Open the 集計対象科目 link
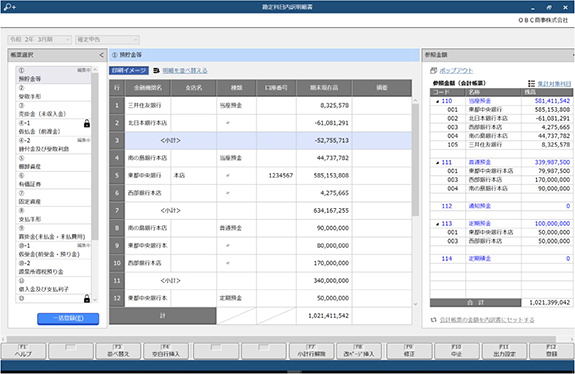This screenshot has height=374, width=575. point(554,84)
